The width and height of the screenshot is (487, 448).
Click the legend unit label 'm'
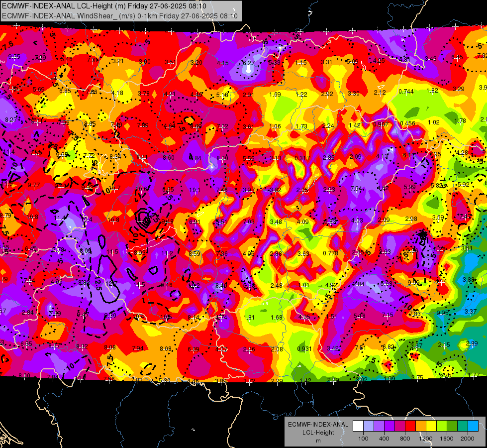pyautogui.click(x=318, y=441)
